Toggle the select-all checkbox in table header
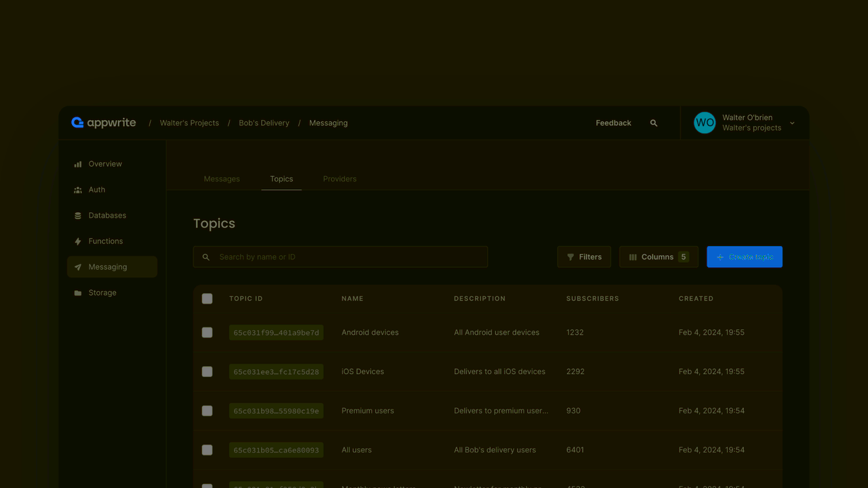Viewport: 868px width, 488px height. 208,299
